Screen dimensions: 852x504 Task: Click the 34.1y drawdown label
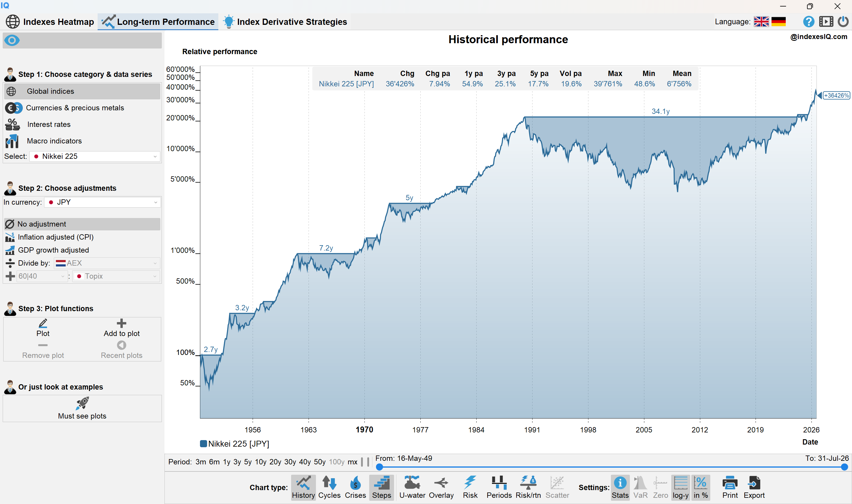pyautogui.click(x=661, y=112)
